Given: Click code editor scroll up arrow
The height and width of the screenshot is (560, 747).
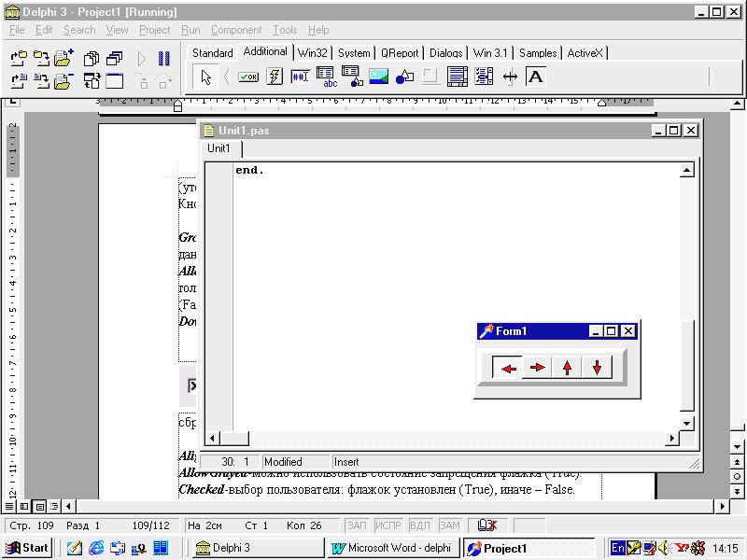Looking at the screenshot, I should coord(686,170).
